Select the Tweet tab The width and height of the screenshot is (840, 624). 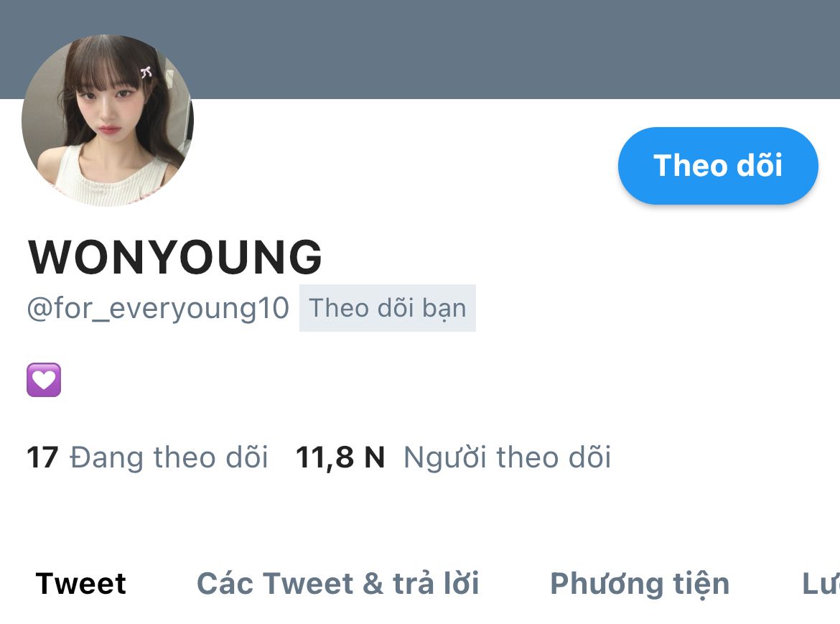pos(81,583)
